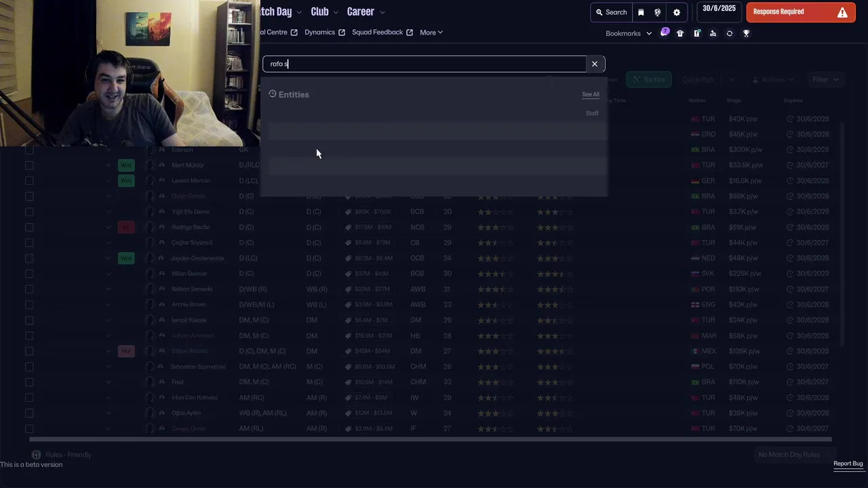Open the scouting person-search icon
Image resolution: width=868 pixels, height=488 pixels.
coord(713,33)
